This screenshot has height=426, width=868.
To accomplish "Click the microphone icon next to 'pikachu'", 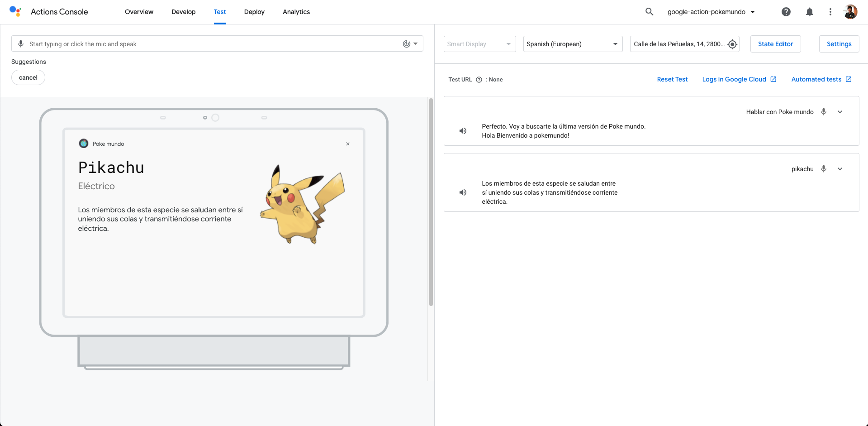I will click(x=823, y=169).
